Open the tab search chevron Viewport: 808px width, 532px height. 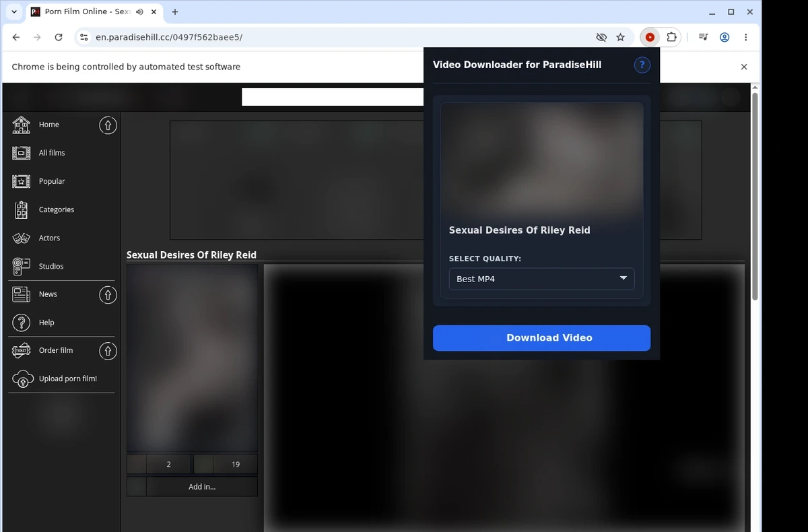pos(14,12)
